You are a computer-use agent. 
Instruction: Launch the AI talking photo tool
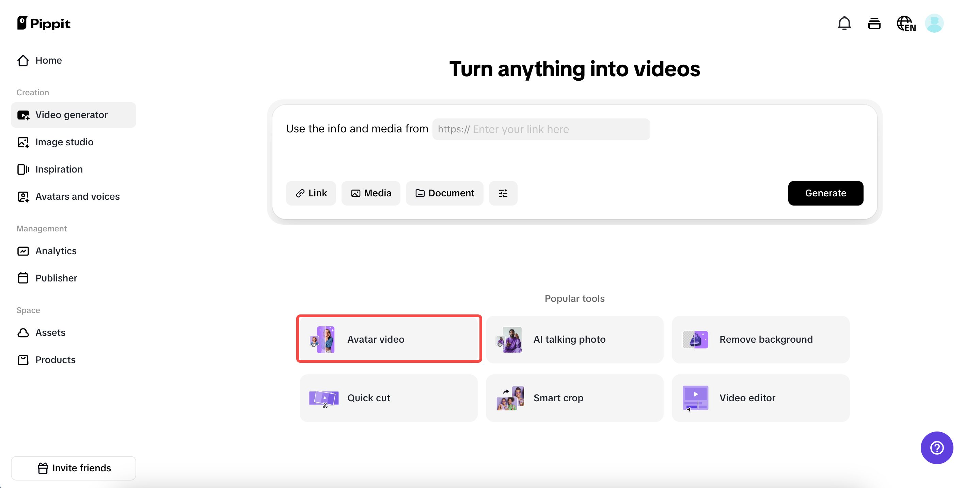pos(574,339)
